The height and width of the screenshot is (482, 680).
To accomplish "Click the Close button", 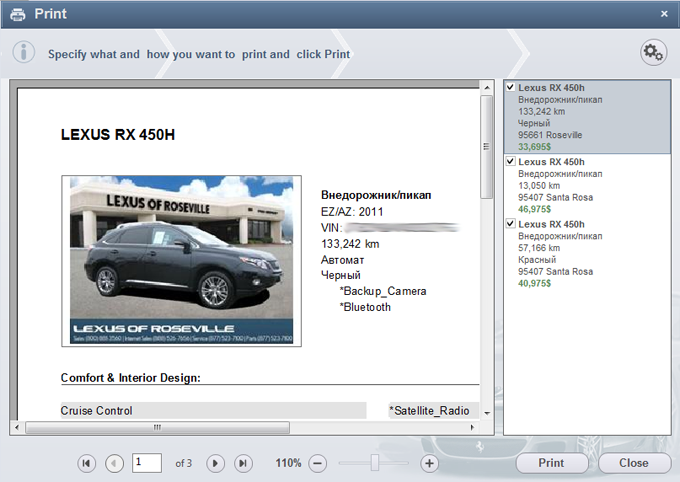I will [x=634, y=463].
